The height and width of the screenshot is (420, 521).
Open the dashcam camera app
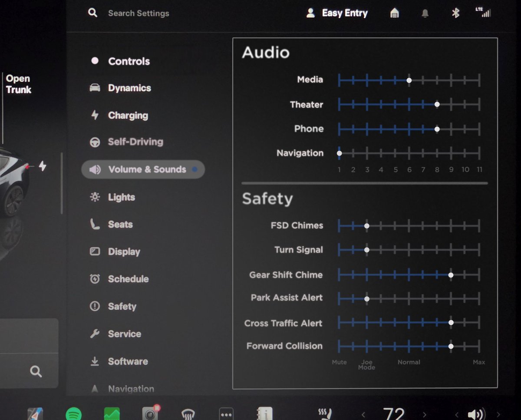[151, 413]
